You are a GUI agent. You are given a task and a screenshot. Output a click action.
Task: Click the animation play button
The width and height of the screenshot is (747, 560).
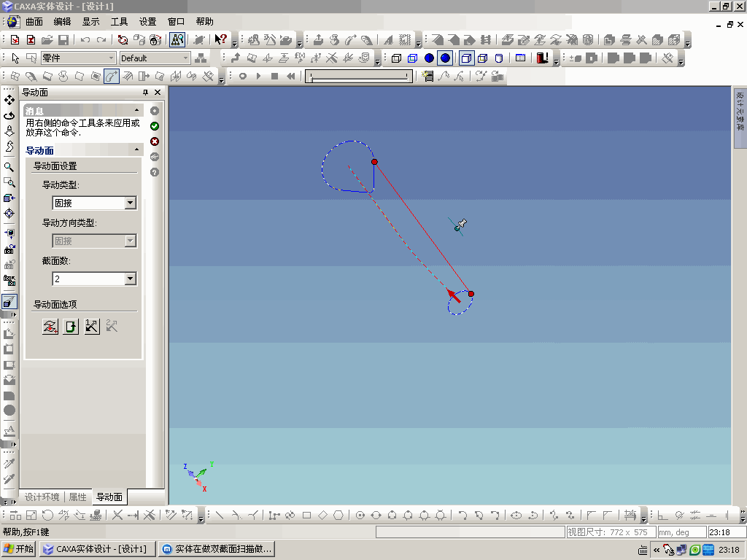click(259, 76)
